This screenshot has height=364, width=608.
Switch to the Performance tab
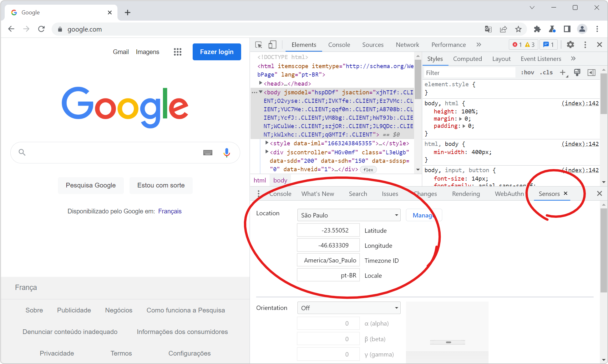click(x=448, y=45)
